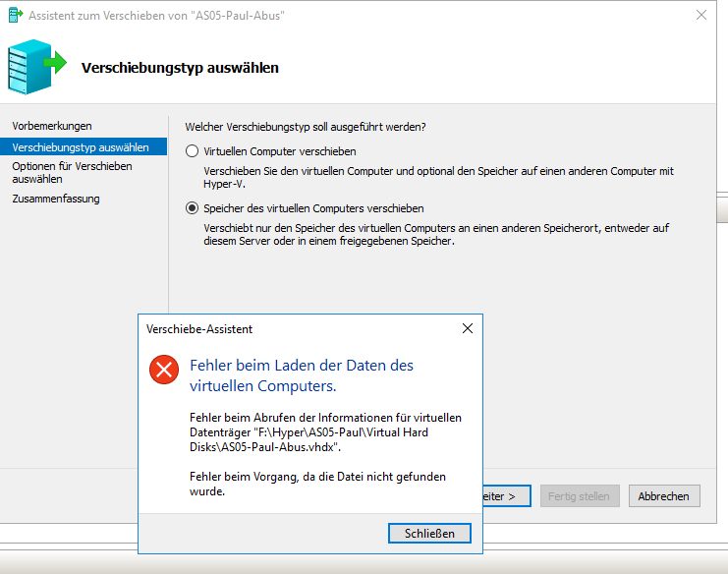Click the Verschiebungstyp auswählen page heading
Screen dimensions: 728x574
tap(180, 68)
